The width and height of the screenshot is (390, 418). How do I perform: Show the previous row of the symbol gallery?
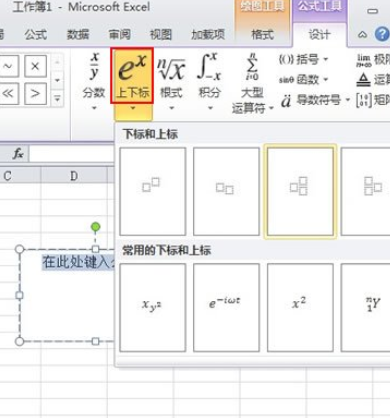(x=57, y=62)
